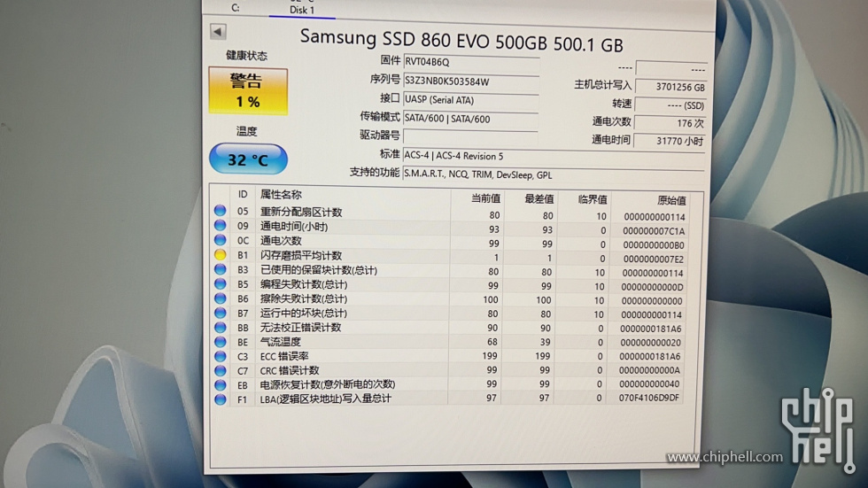The width and height of the screenshot is (868, 488).
Task: Click raw value 070F4106D9DF
Action: 649,398
